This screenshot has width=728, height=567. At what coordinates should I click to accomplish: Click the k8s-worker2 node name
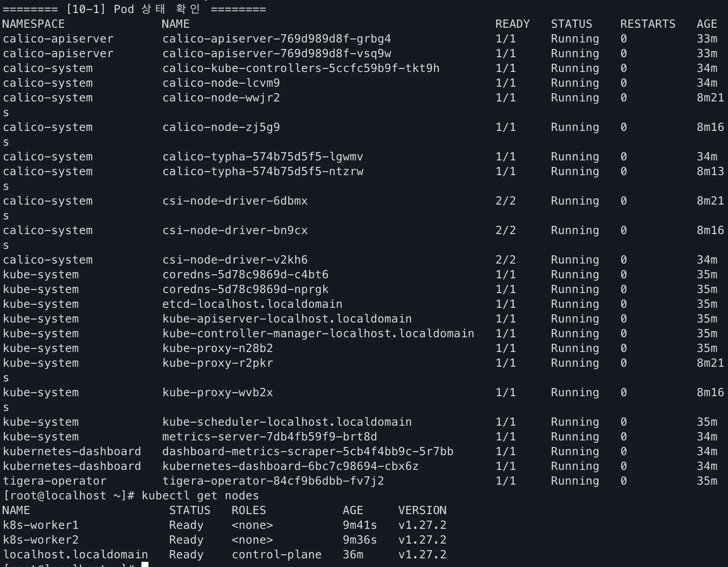coord(41,540)
